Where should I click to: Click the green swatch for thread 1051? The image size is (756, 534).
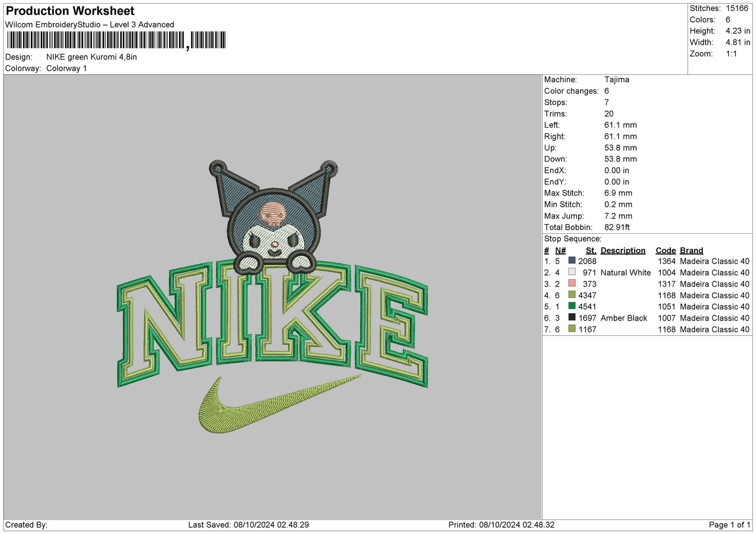tap(572, 306)
